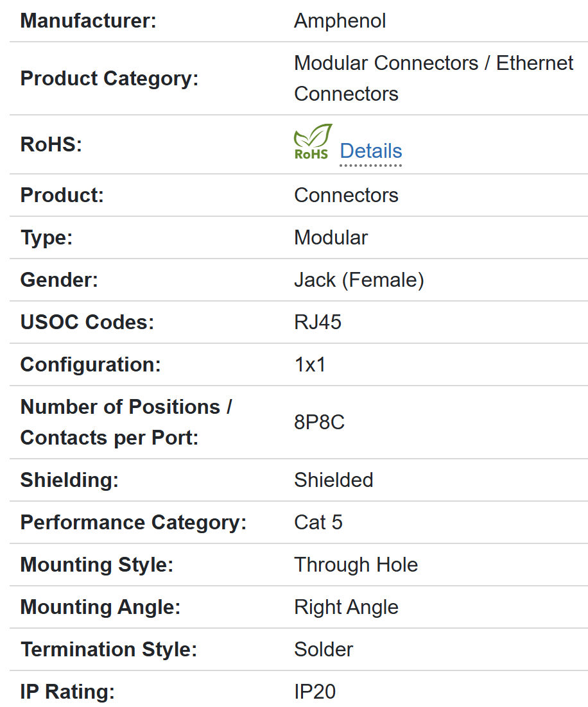Click the Product Category label
The width and height of the screenshot is (588, 707).
pos(109,79)
